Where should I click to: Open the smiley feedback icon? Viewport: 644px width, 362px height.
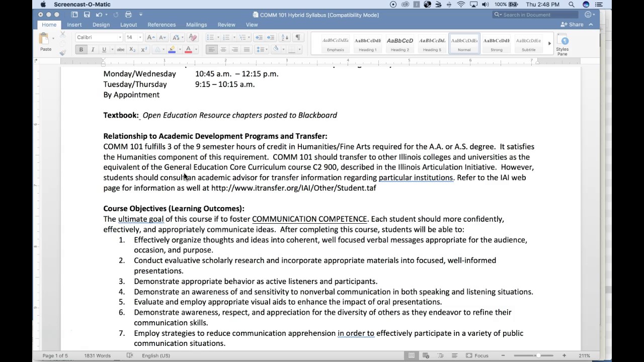588,15
